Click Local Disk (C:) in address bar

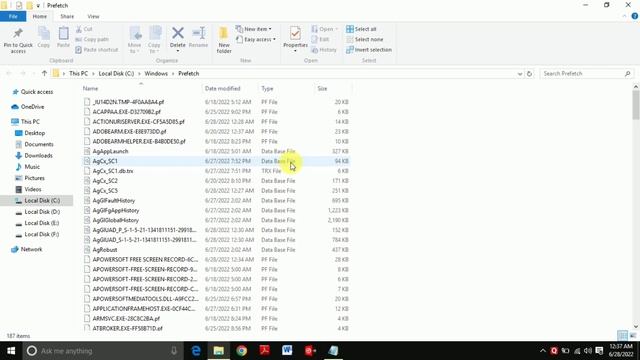tap(116, 73)
